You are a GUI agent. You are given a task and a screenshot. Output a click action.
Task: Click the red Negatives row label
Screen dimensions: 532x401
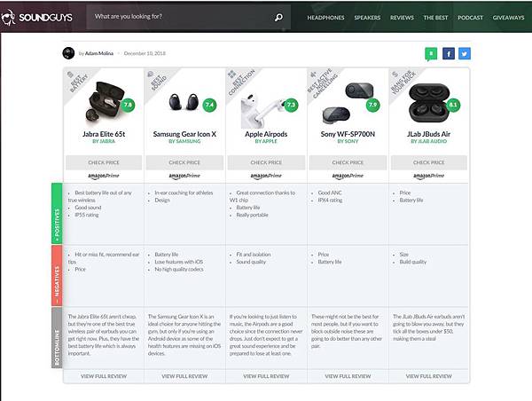point(57,276)
